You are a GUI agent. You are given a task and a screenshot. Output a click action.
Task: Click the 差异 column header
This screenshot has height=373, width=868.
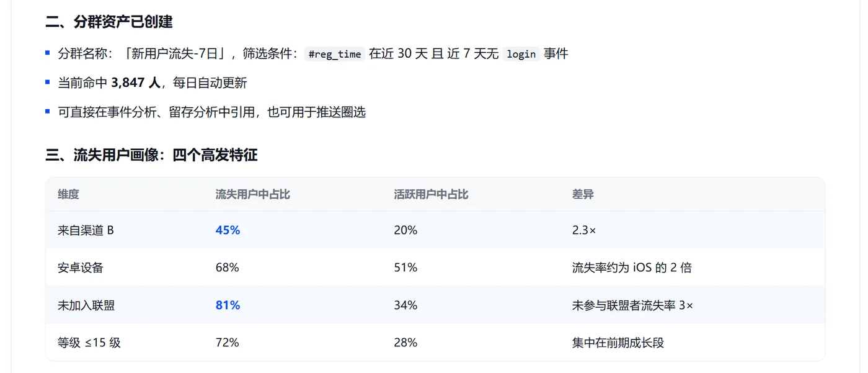tap(583, 194)
